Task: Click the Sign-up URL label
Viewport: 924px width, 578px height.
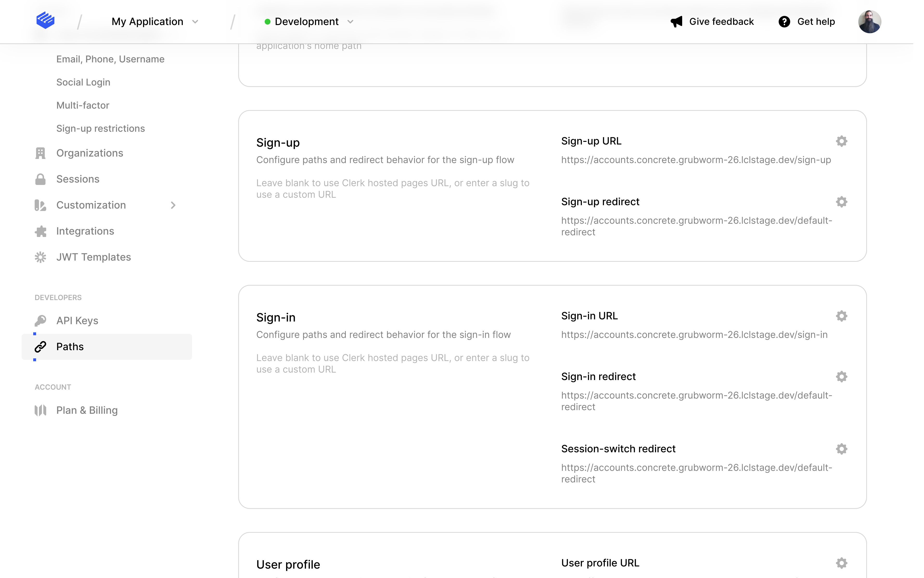Action: (591, 141)
